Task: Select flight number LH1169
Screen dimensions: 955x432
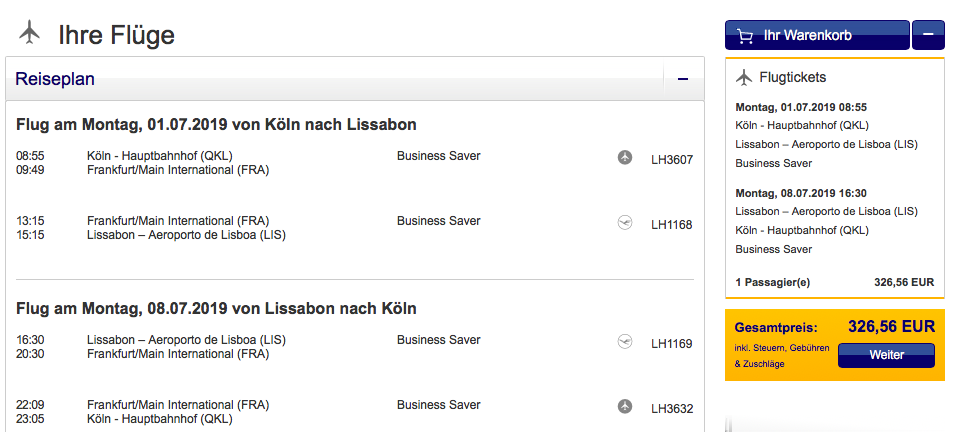Action: (671, 344)
